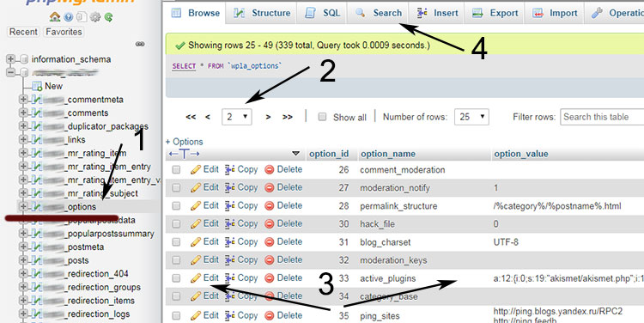Image resolution: width=644 pixels, height=323 pixels.
Task: Click pencil Edit icon for hack_file row
Action: (196, 224)
